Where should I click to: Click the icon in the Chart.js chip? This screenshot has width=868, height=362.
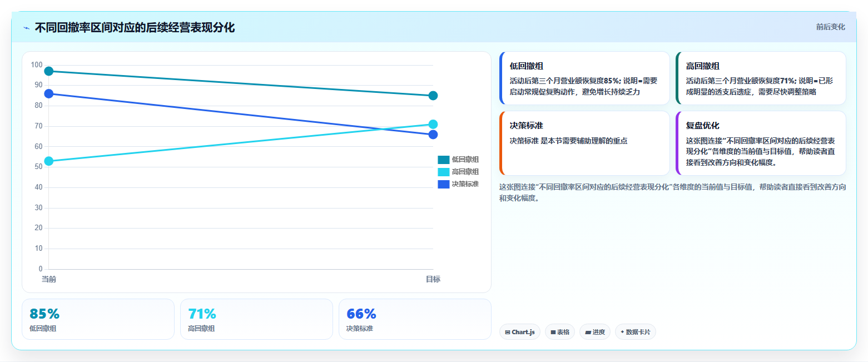coord(508,332)
